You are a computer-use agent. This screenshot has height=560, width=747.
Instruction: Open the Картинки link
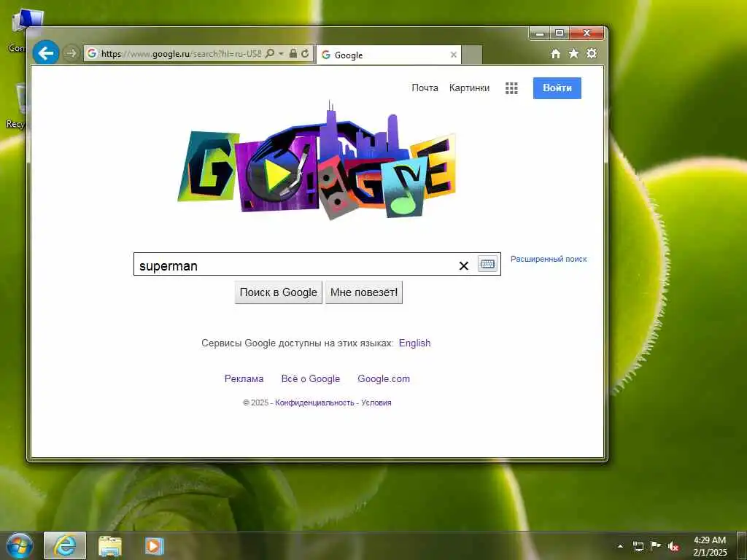[469, 87]
